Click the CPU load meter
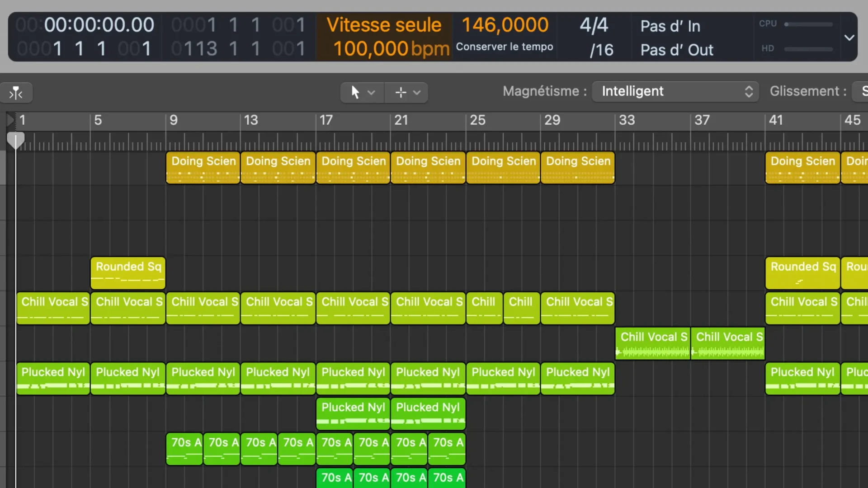Image resolution: width=868 pixels, height=488 pixels. [809, 24]
